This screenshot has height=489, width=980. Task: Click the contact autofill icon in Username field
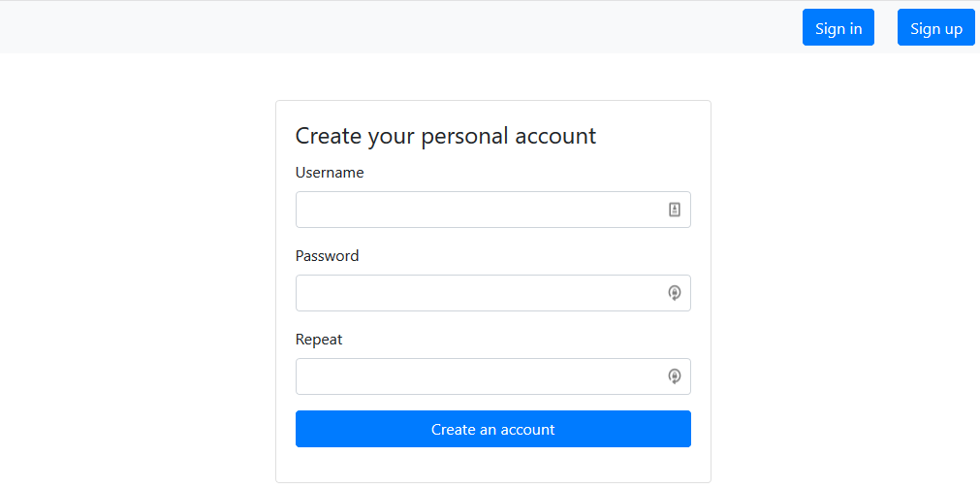675,210
